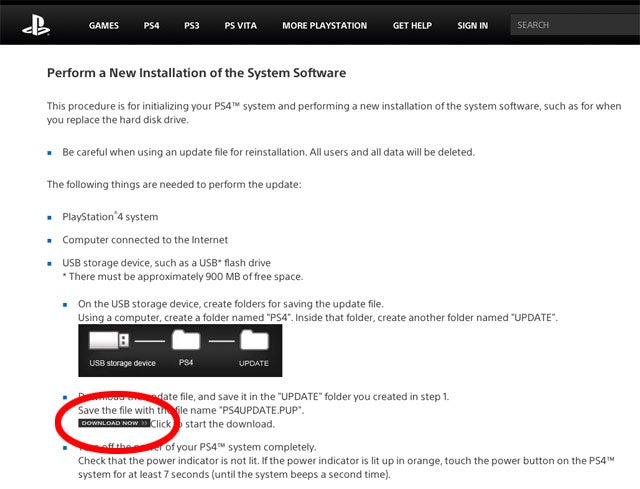Click text 'Computer connected to the Internet'

[145, 240]
